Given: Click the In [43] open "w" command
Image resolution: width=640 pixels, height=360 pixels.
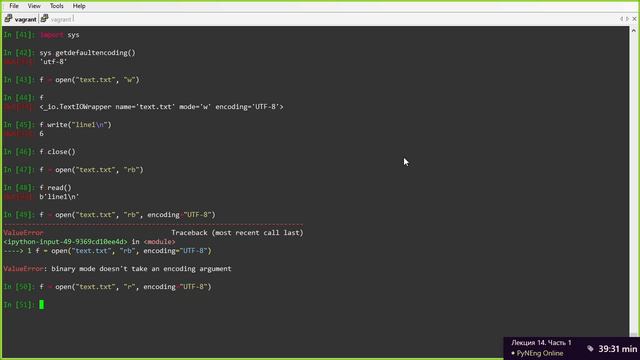Looking at the screenshot, I should click(x=89, y=80).
